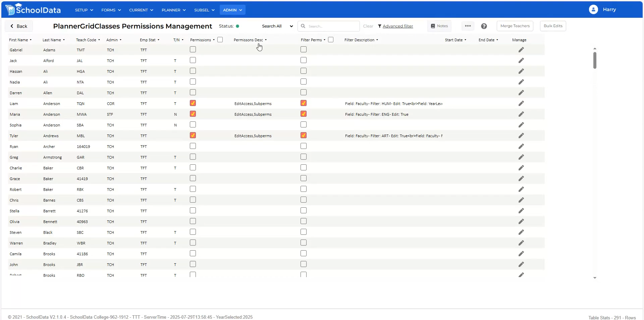Edit Camila Brooks using pencil icon

coord(521,254)
